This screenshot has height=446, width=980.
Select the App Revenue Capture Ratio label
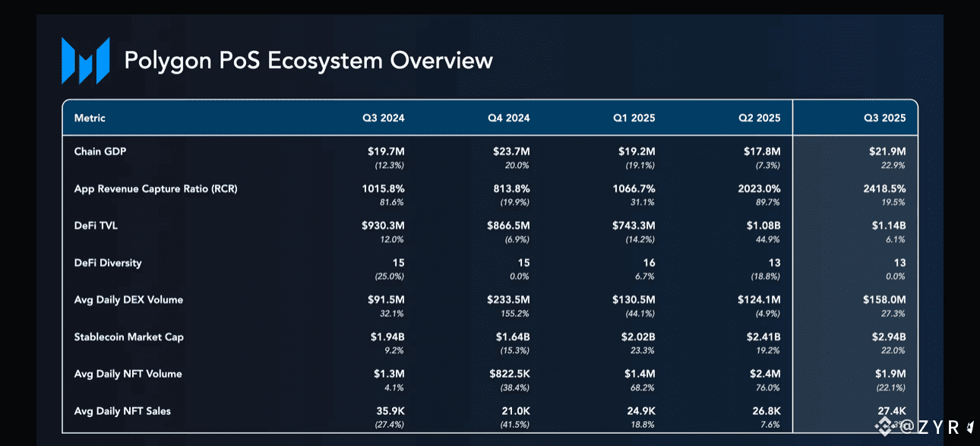(x=156, y=188)
